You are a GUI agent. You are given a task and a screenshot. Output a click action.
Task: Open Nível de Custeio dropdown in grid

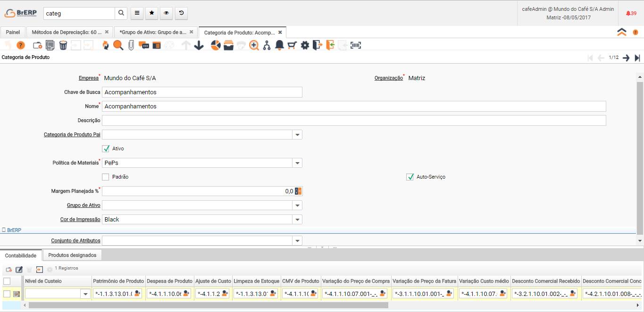tap(85, 294)
